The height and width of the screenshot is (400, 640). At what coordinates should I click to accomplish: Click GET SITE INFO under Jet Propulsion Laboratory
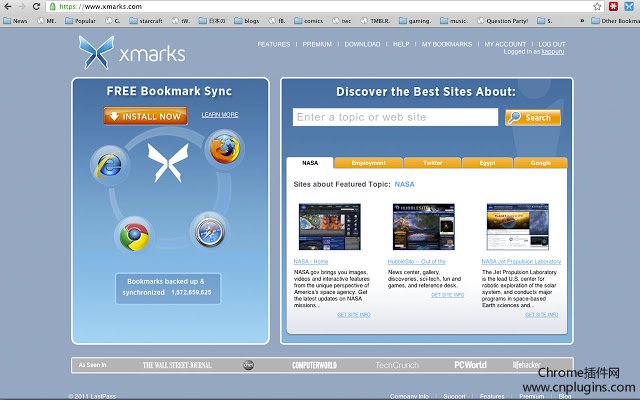click(x=542, y=315)
